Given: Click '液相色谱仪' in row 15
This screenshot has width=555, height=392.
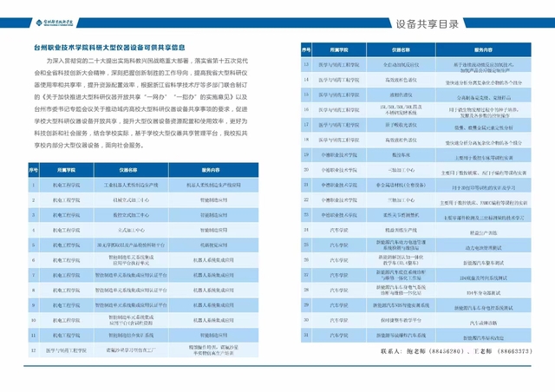Looking at the screenshot, I should tap(401, 95).
